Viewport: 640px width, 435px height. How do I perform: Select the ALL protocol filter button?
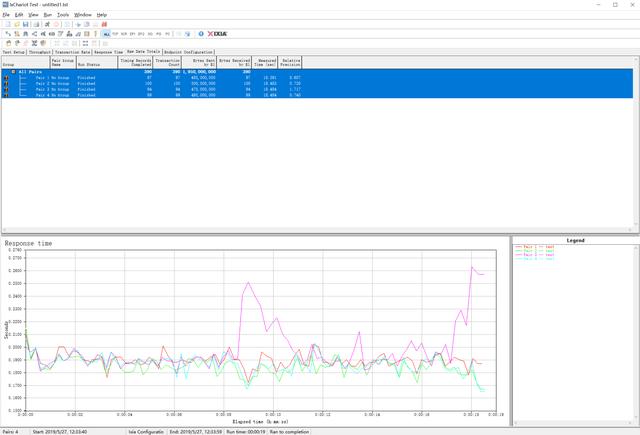pyautogui.click(x=106, y=33)
